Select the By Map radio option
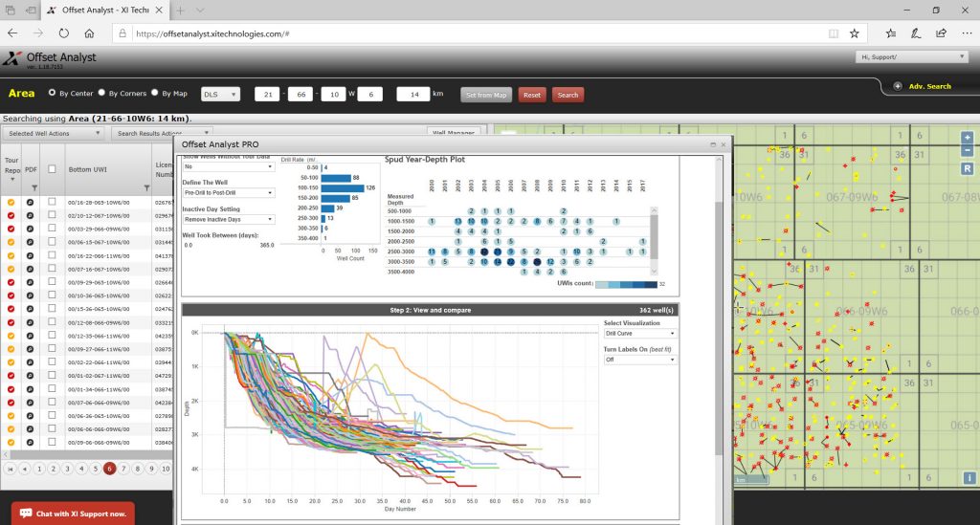The width and height of the screenshot is (980, 525). coord(154,93)
